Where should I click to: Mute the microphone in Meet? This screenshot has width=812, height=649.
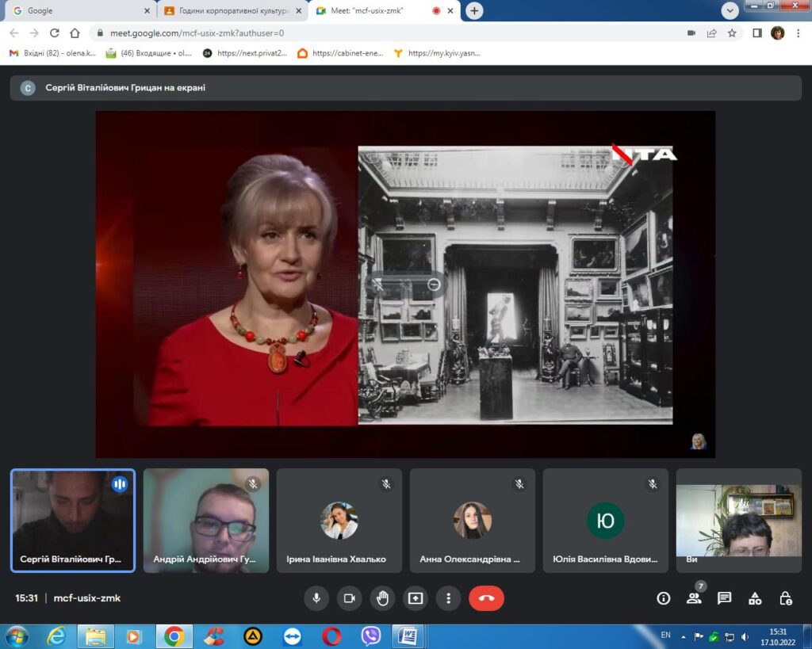coord(316,598)
